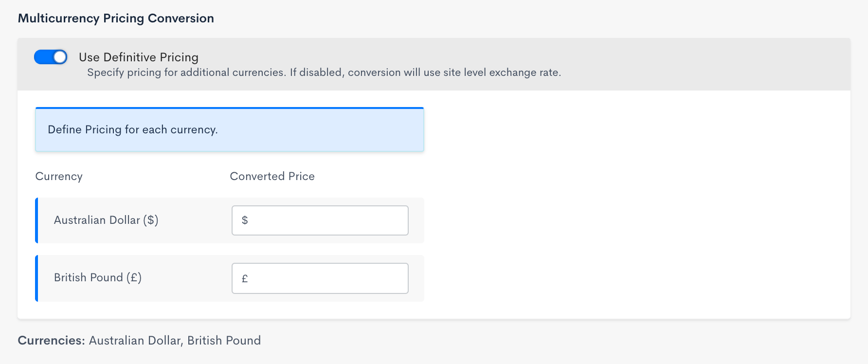868x364 pixels.
Task: Click the British Pound converted price field
Action: [x=320, y=278]
